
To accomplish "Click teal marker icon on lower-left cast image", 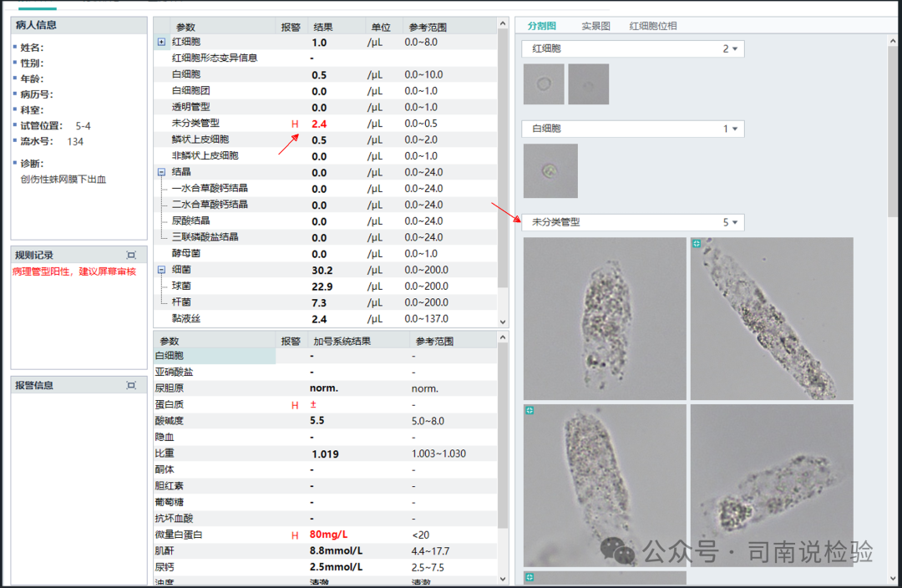I will pyautogui.click(x=530, y=411).
